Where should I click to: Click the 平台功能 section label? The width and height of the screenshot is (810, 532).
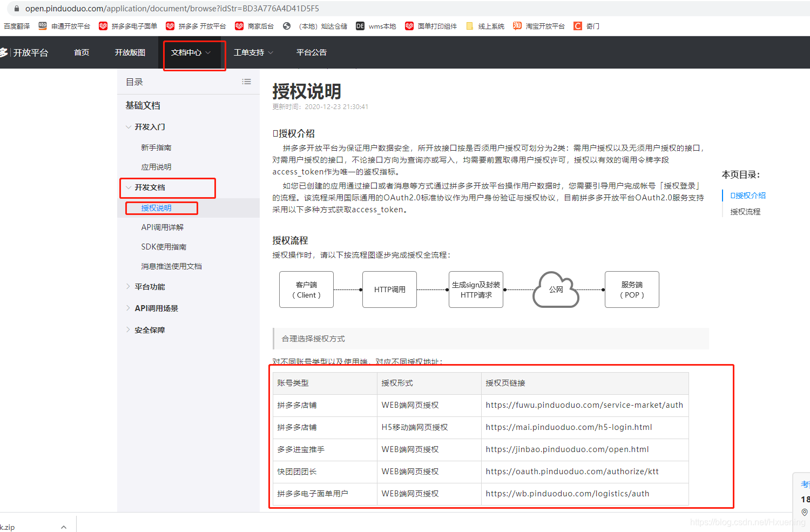click(150, 287)
